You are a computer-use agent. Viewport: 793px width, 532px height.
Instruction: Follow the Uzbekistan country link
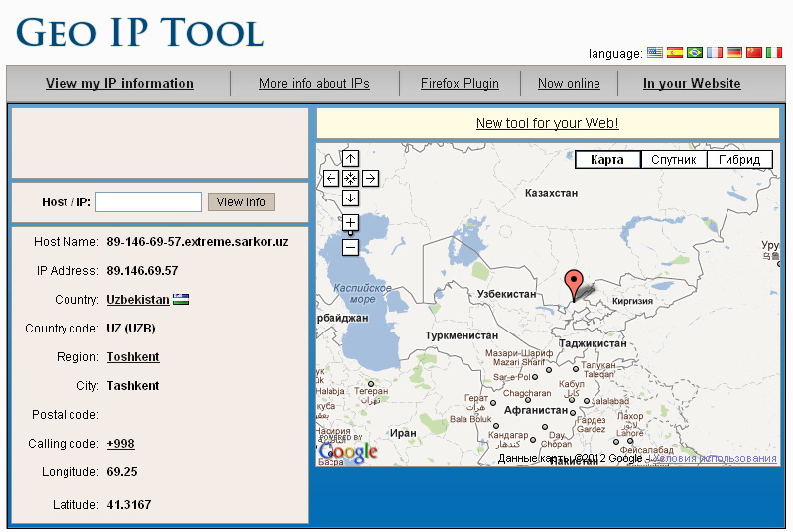[x=138, y=300]
